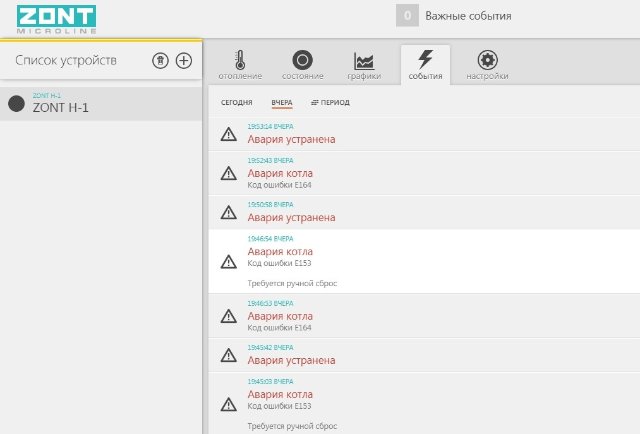The height and width of the screenshot is (434, 640).
Task: Open the Настройки (settings) gear tab
Action: [487, 65]
